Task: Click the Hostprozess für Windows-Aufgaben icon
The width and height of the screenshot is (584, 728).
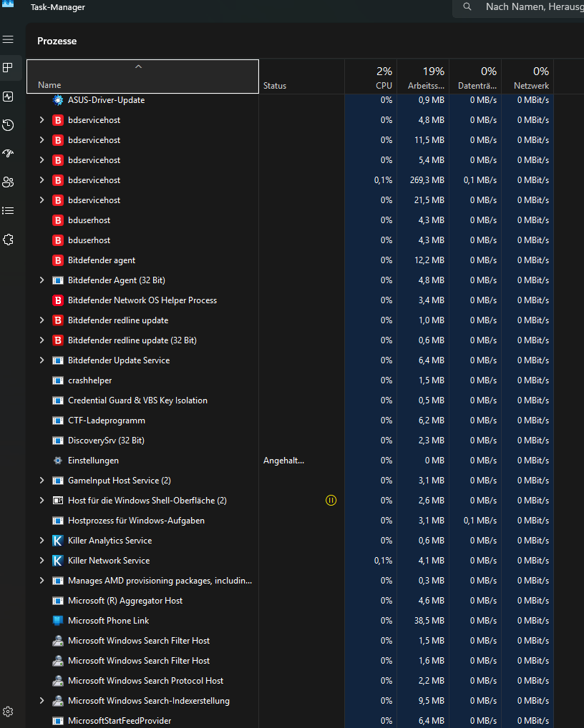Action: 57,521
